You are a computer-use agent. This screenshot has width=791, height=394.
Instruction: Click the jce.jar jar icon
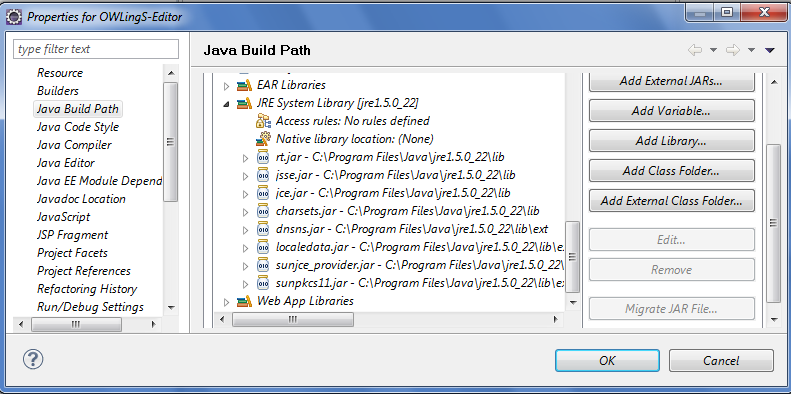click(x=263, y=193)
